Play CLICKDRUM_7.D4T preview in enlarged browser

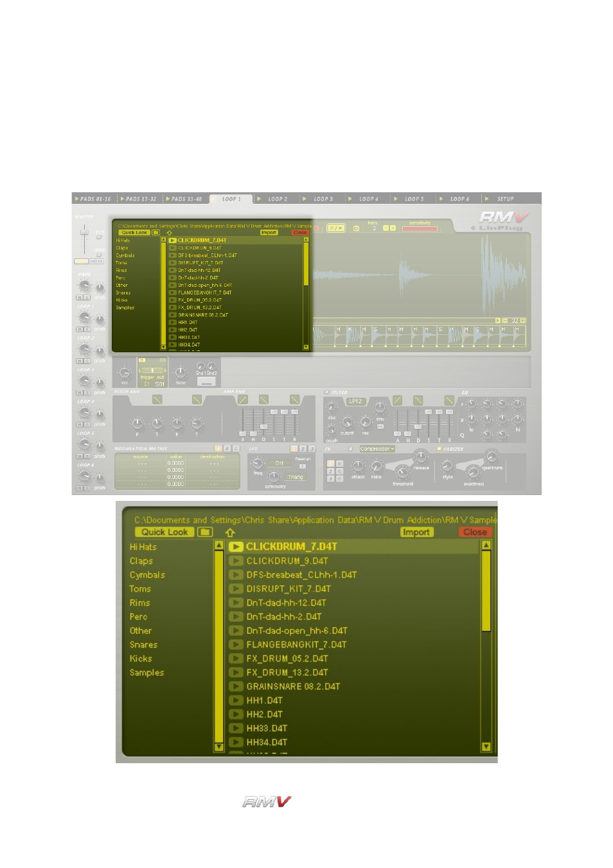(236, 547)
